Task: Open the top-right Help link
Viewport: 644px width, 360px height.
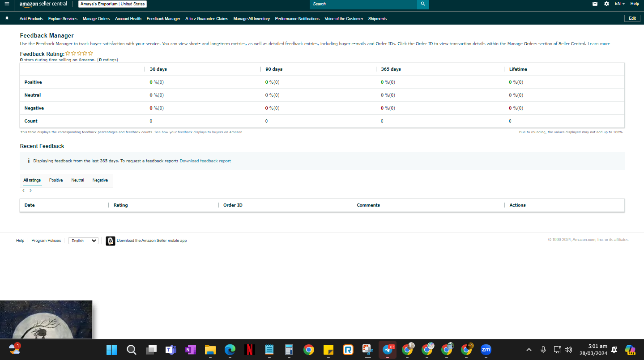Action: click(635, 4)
